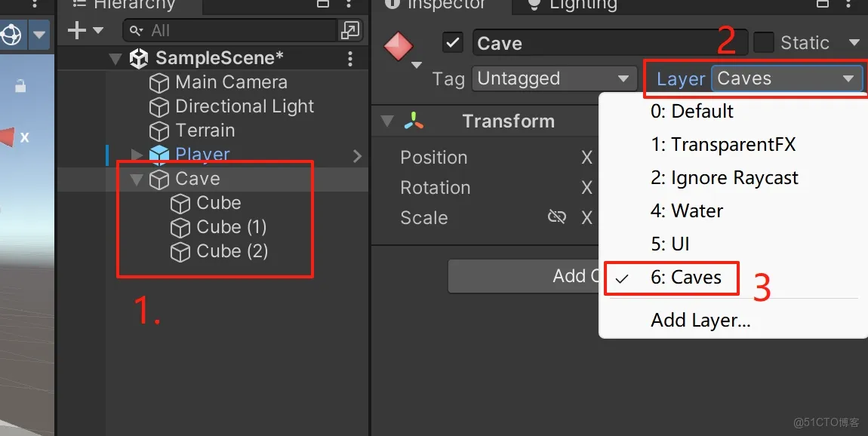Choose Add Layer... from the layer menu
Screen dimensions: 868x436
coord(700,320)
